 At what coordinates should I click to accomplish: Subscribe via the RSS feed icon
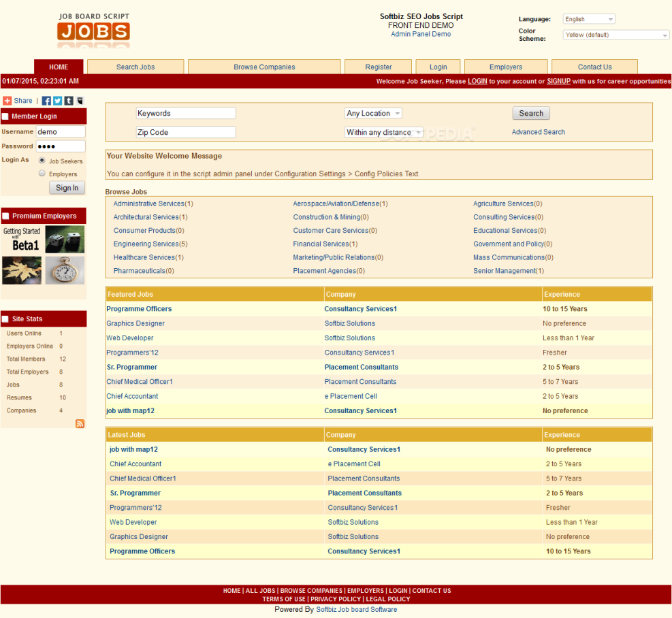[x=80, y=423]
